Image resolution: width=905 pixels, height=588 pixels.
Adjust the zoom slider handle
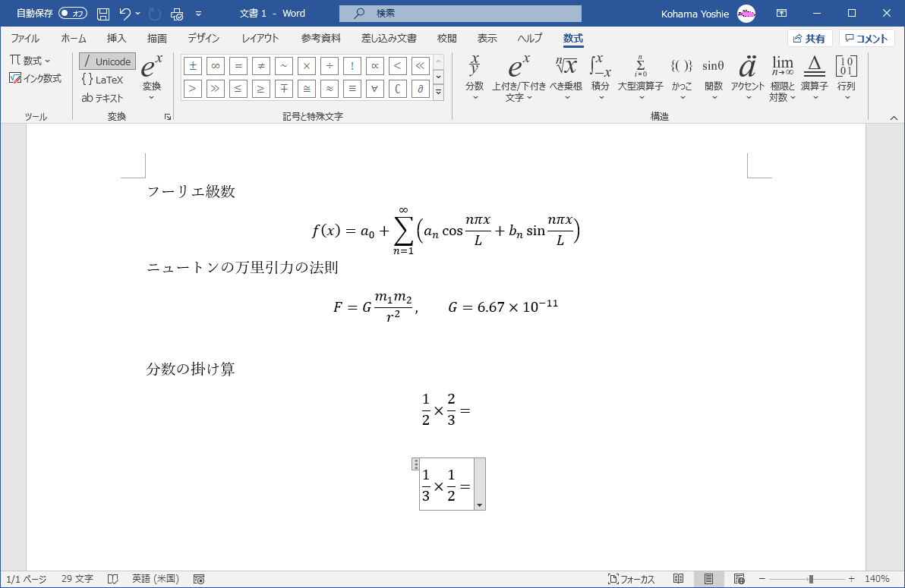click(x=810, y=579)
